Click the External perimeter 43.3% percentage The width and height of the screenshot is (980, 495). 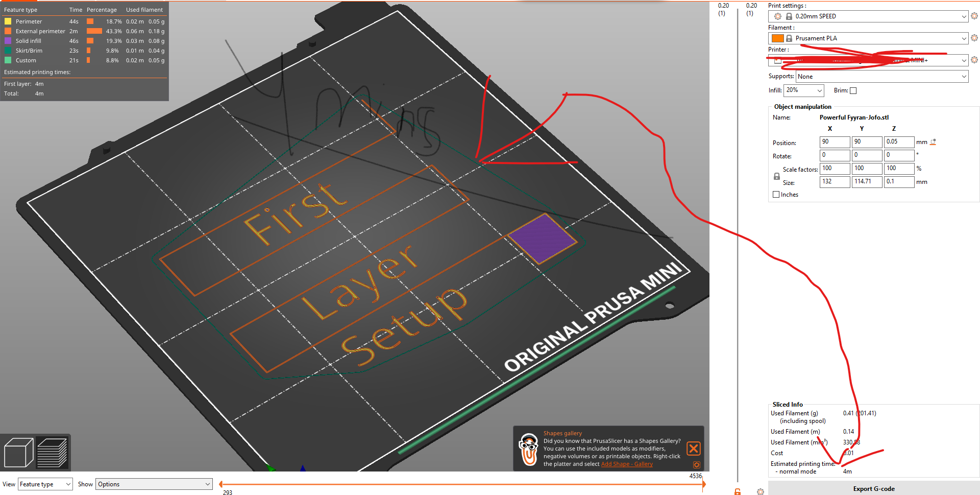114,31
